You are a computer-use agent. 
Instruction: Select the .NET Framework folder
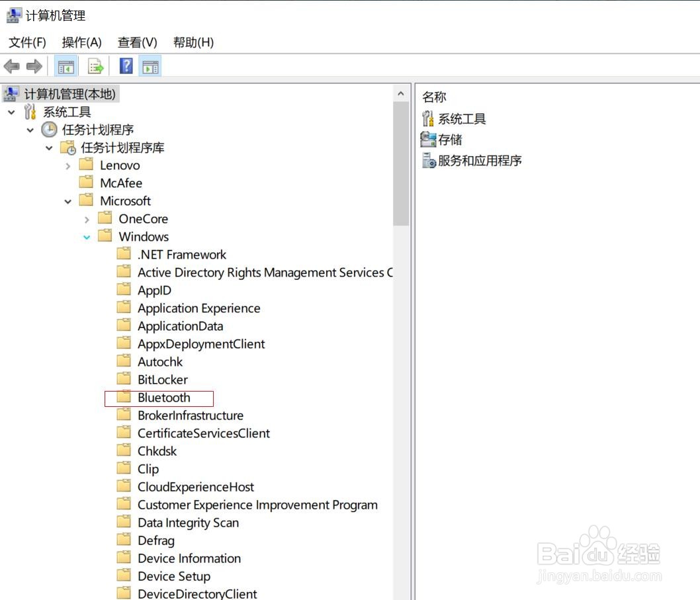[182, 255]
